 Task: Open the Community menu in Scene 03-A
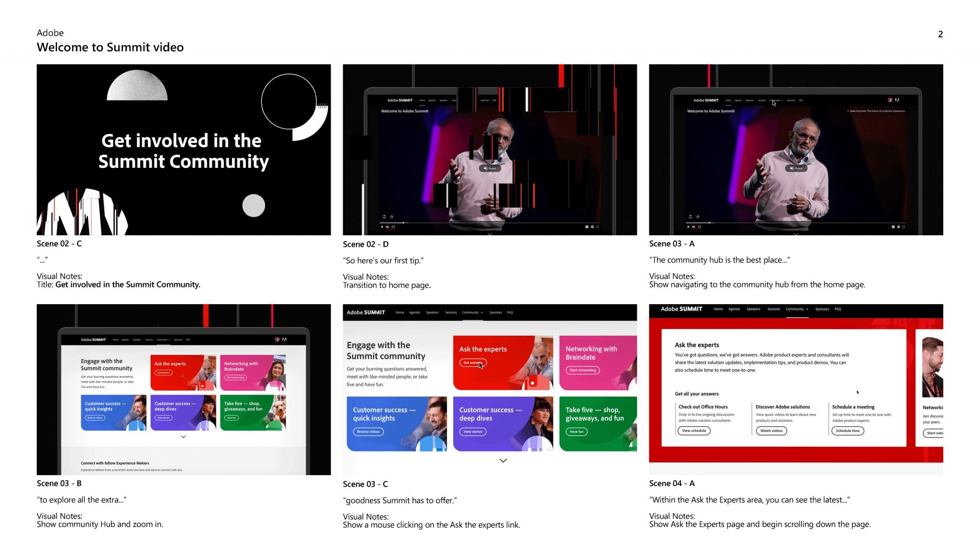[x=776, y=100]
